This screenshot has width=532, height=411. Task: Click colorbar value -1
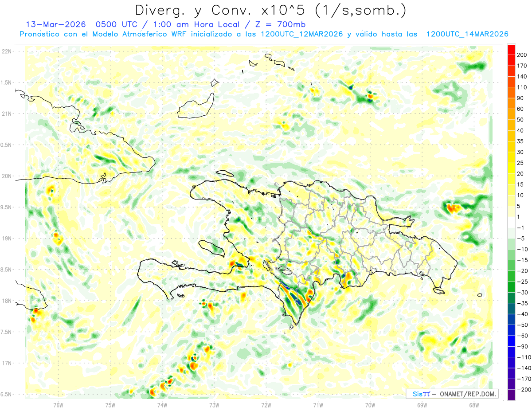coord(521,227)
